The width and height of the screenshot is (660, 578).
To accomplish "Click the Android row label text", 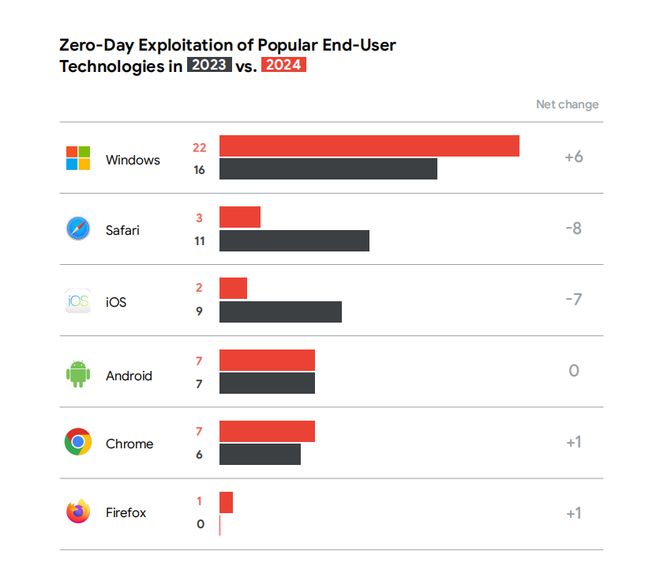I will [x=129, y=376].
